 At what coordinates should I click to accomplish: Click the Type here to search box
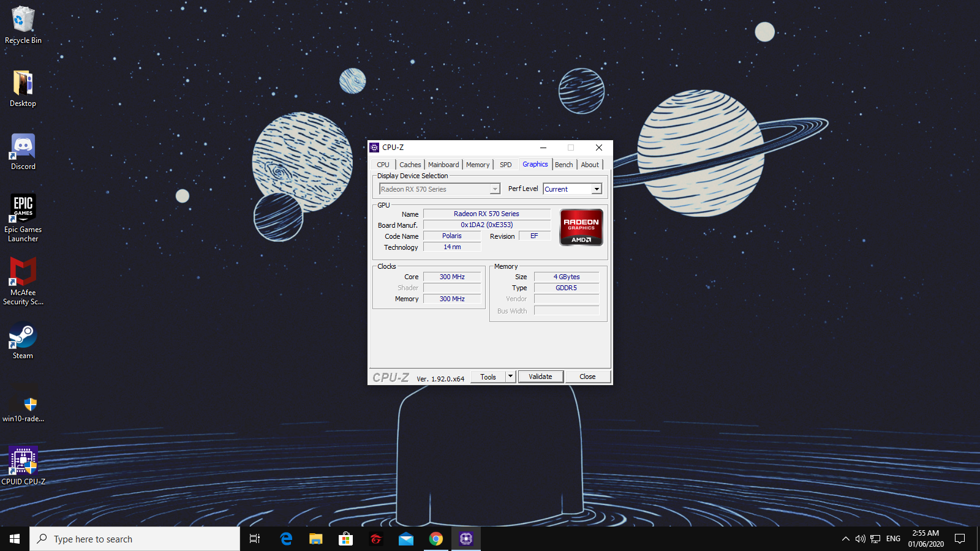point(135,539)
